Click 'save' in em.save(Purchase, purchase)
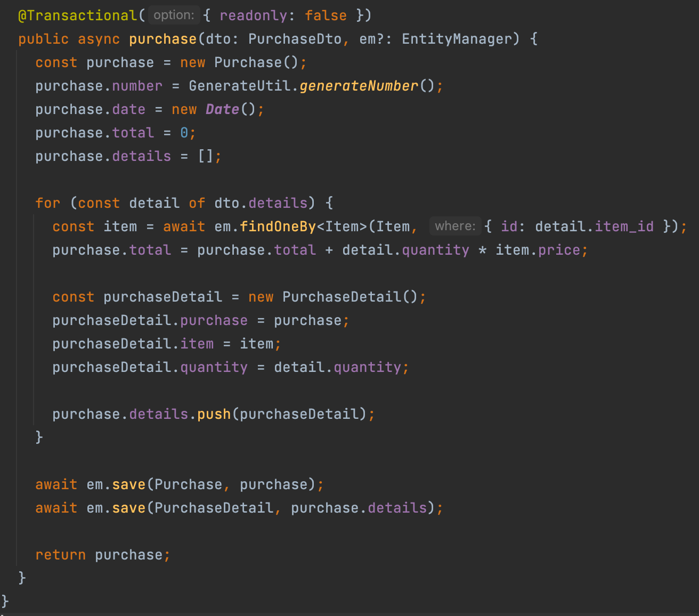This screenshot has height=616, width=699. (129, 484)
